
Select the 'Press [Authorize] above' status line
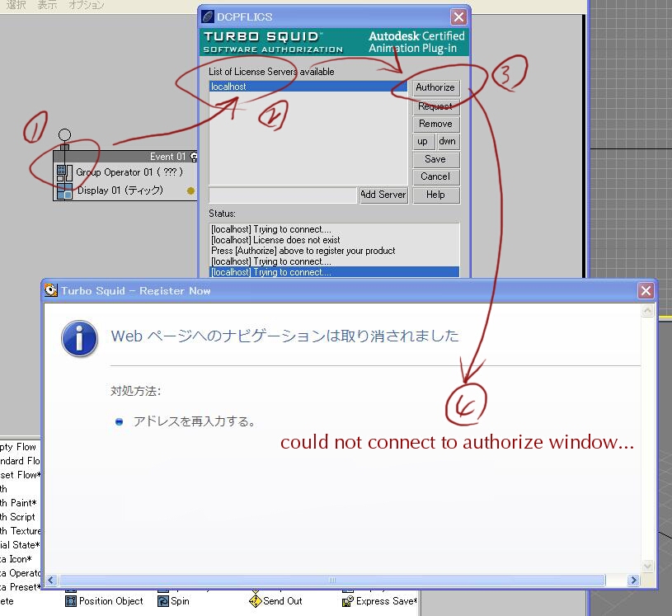[x=334, y=251]
